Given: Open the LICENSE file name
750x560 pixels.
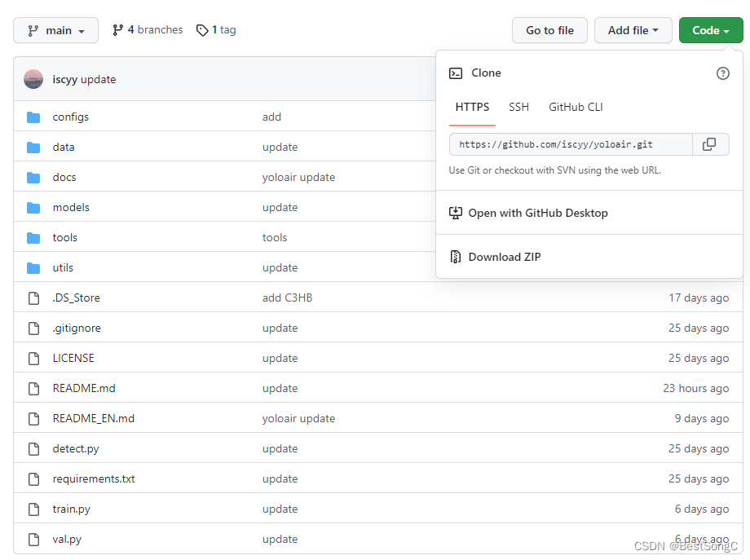Looking at the screenshot, I should (x=73, y=358).
